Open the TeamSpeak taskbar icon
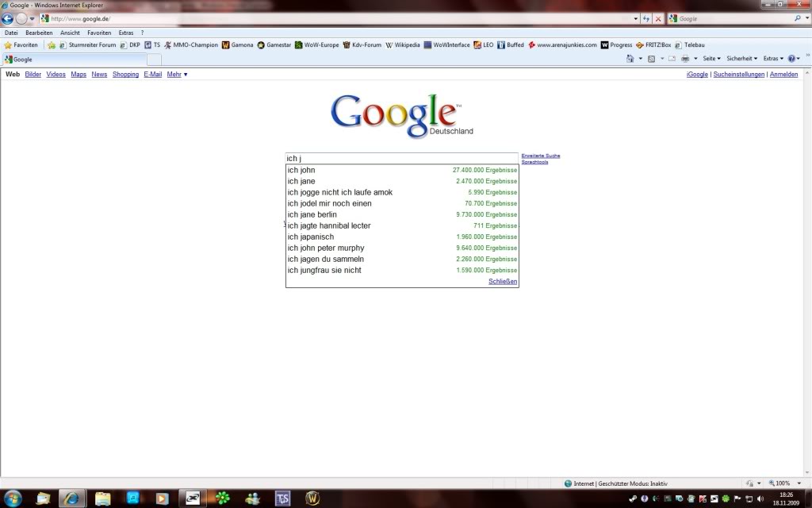Image resolution: width=812 pixels, height=508 pixels. pos(282,498)
